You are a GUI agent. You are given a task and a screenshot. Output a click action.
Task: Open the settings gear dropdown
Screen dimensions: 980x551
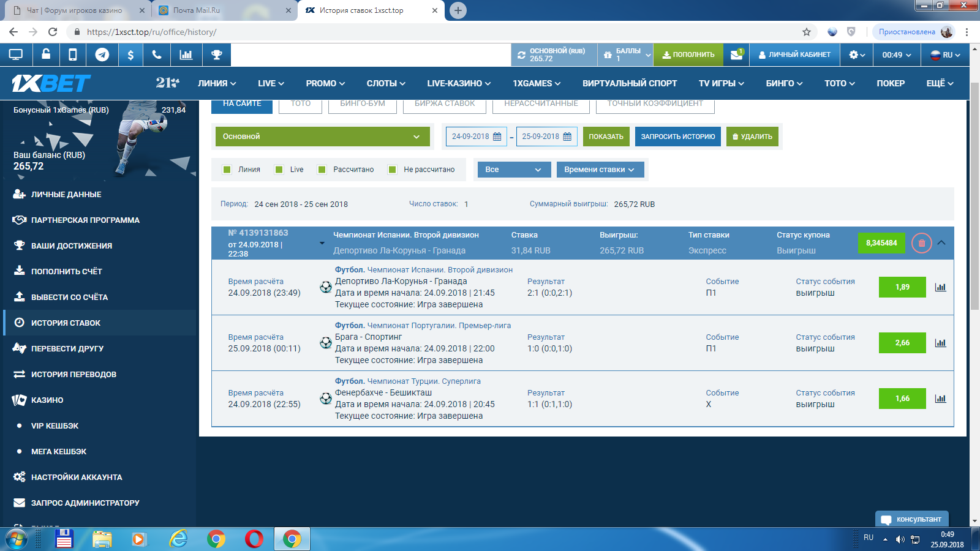coord(857,54)
